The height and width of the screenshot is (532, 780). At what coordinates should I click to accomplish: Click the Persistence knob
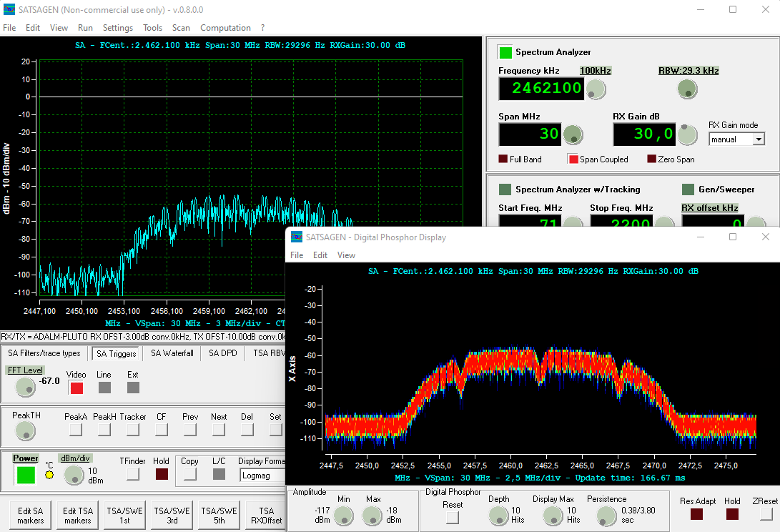(606, 516)
